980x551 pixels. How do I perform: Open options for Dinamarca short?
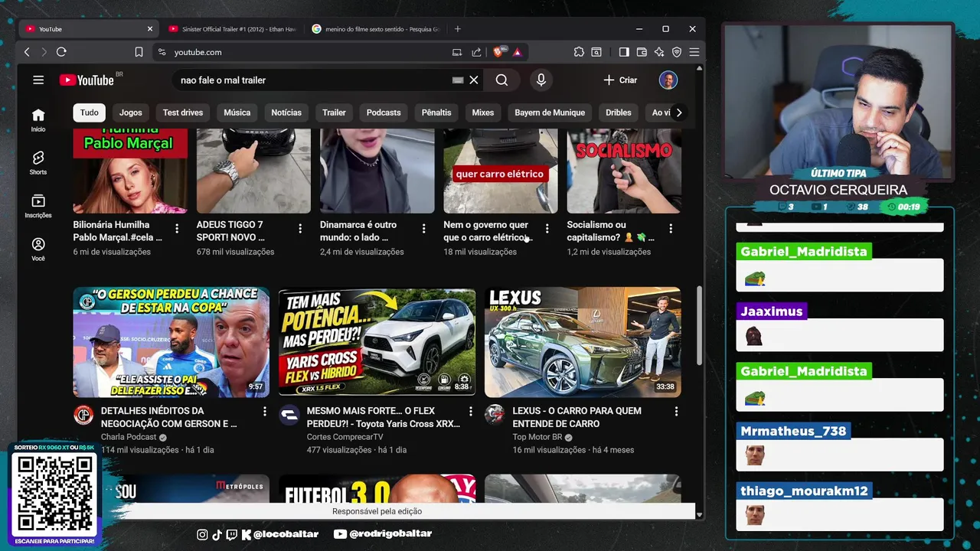(x=423, y=228)
